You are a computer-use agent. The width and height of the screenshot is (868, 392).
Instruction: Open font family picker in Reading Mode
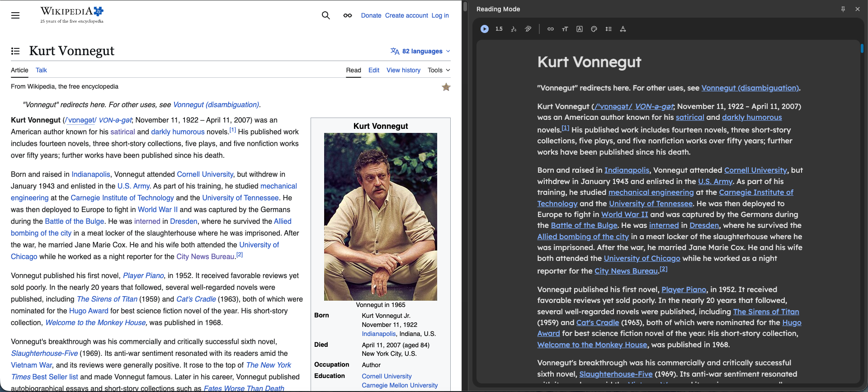580,29
